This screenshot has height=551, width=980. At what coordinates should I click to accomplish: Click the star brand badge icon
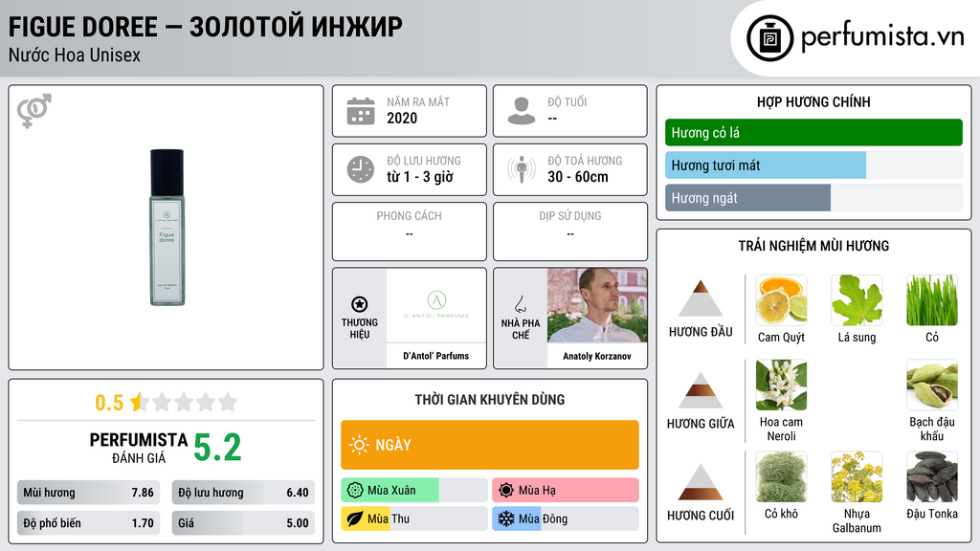pos(360,304)
